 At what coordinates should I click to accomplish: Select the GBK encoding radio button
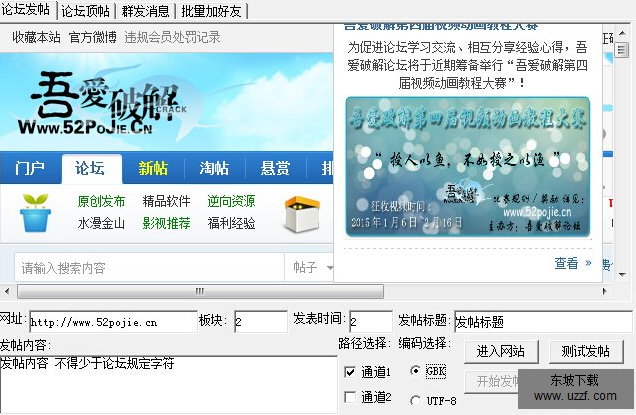(415, 371)
